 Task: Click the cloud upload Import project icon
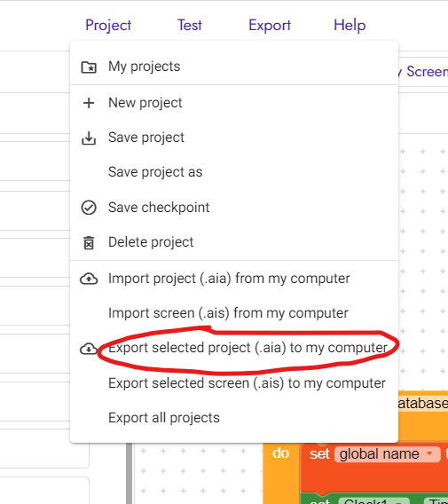89,279
